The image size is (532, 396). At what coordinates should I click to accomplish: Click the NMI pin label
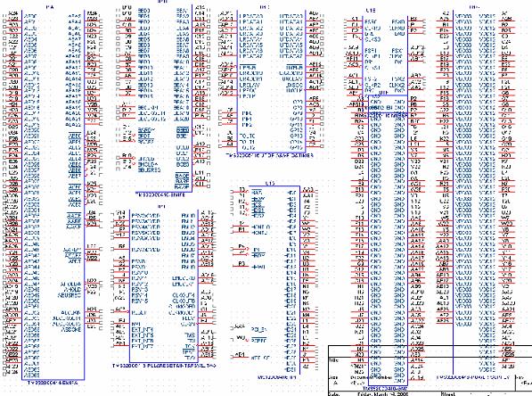click(135, 324)
